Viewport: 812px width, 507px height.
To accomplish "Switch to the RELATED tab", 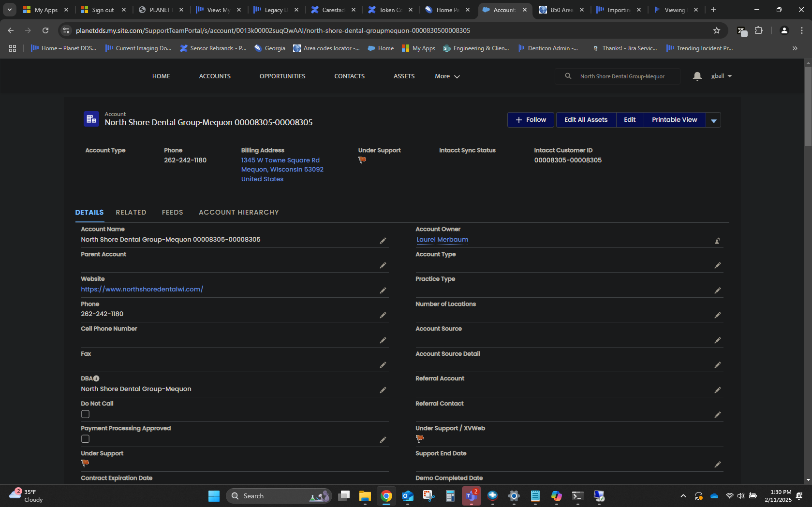I will click(131, 212).
